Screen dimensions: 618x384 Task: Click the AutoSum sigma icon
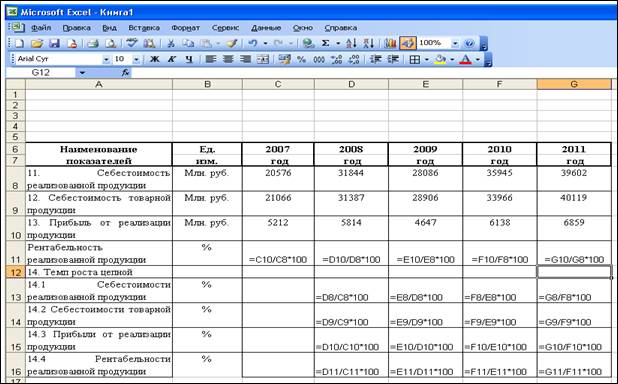click(326, 43)
